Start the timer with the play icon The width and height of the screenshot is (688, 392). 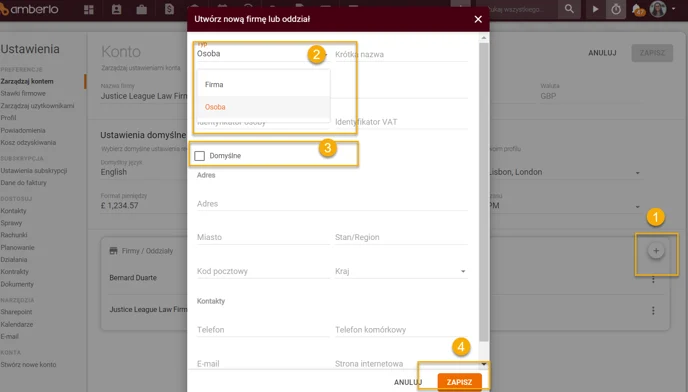595,9
